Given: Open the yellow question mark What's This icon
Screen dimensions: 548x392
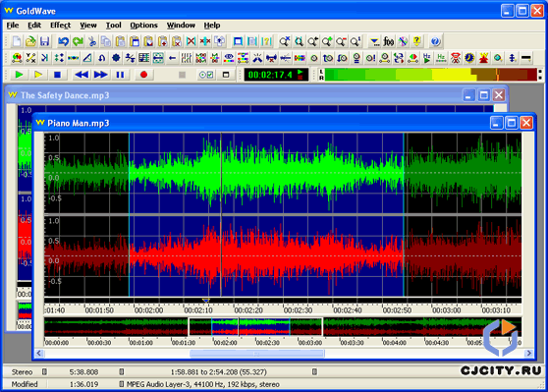Looking at the screenshot, I should pyautogui.click(x=416, y=41).
